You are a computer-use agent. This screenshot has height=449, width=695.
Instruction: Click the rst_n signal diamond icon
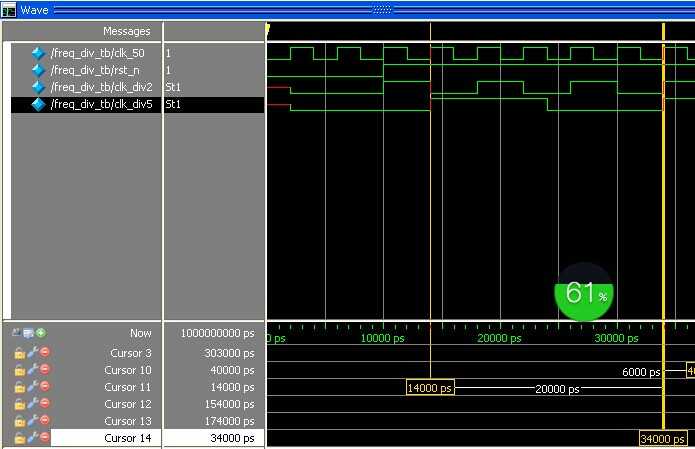pos(39,70)
